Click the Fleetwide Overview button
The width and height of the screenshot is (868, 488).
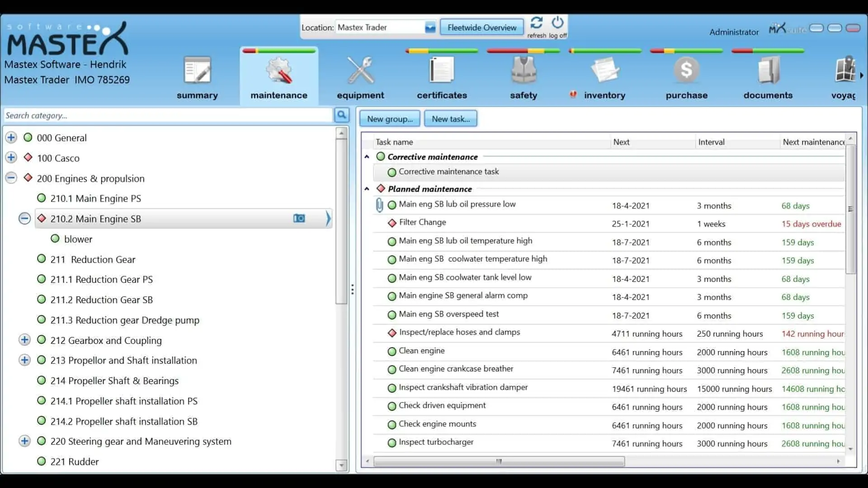481,28
